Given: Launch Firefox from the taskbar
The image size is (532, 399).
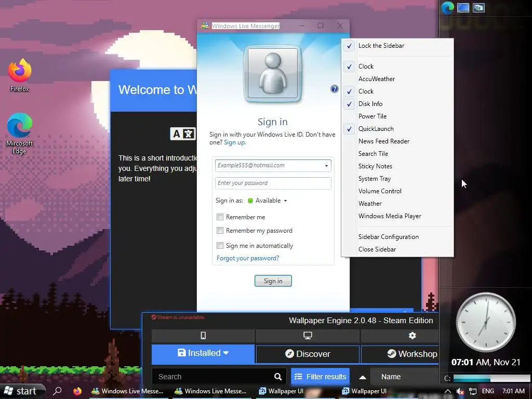Looking at the screenshot, I should (77, 391).
